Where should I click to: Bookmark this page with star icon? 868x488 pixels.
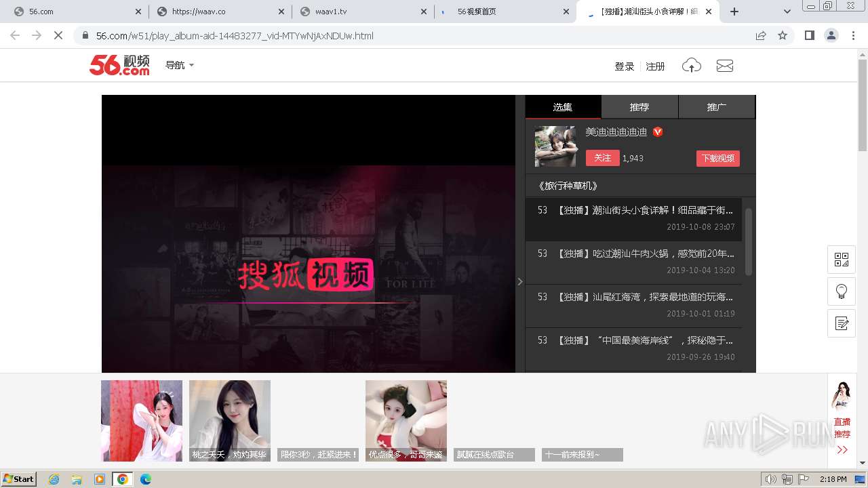tap(783, 35)
